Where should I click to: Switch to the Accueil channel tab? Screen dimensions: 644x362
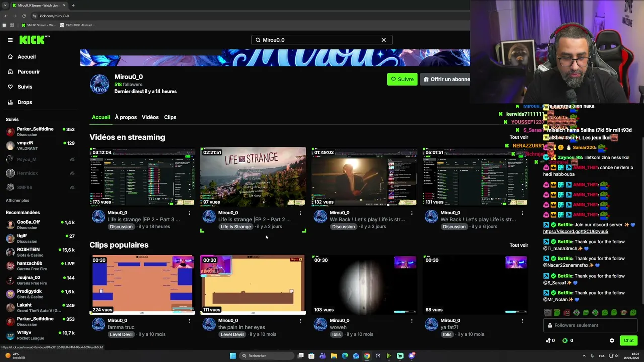[101, 117]
